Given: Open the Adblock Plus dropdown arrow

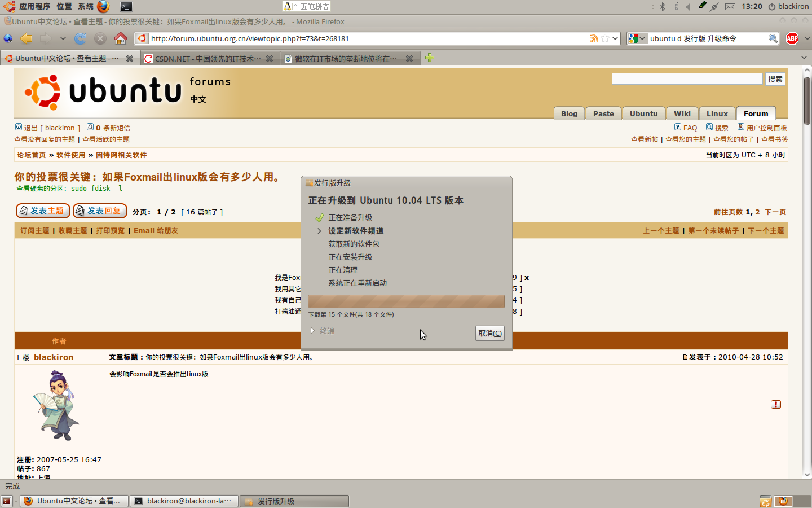Looking at the screenshot, I should coord(807,38).
